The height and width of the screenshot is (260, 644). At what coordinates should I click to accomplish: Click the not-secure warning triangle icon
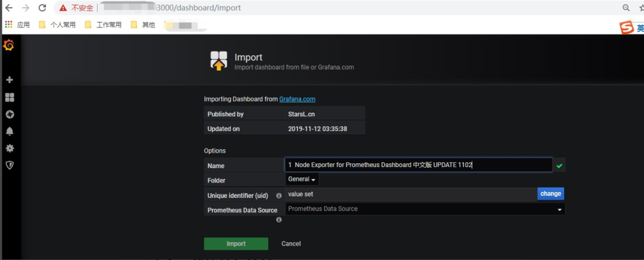(63, 8)
